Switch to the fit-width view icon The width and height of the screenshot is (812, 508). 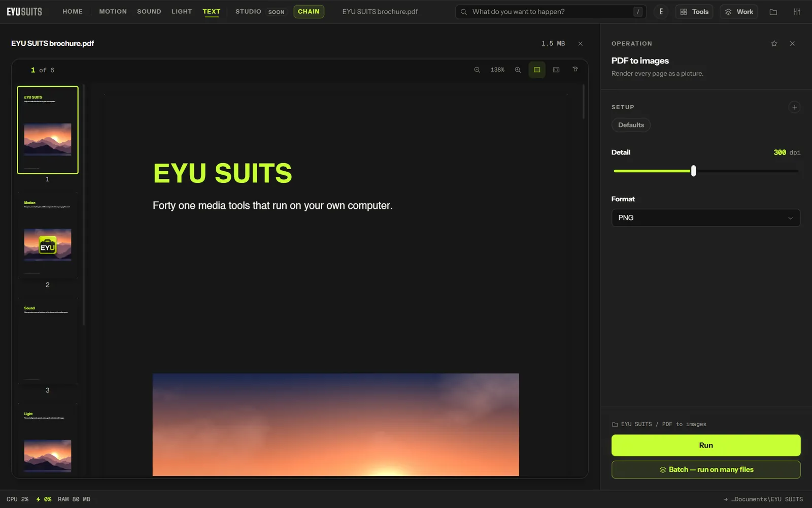point(556,70)
